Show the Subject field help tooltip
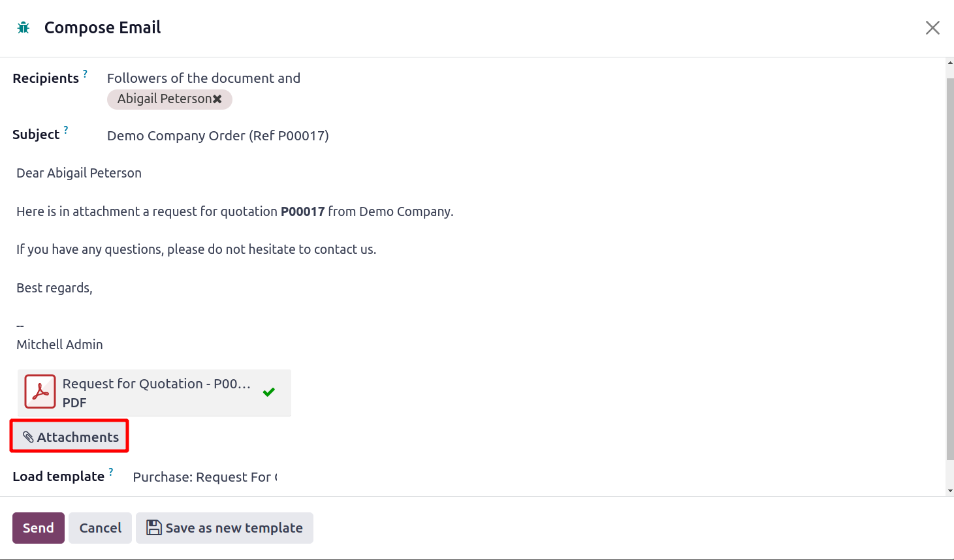Viewport: 954px width, 560px height. coord(65,130)
